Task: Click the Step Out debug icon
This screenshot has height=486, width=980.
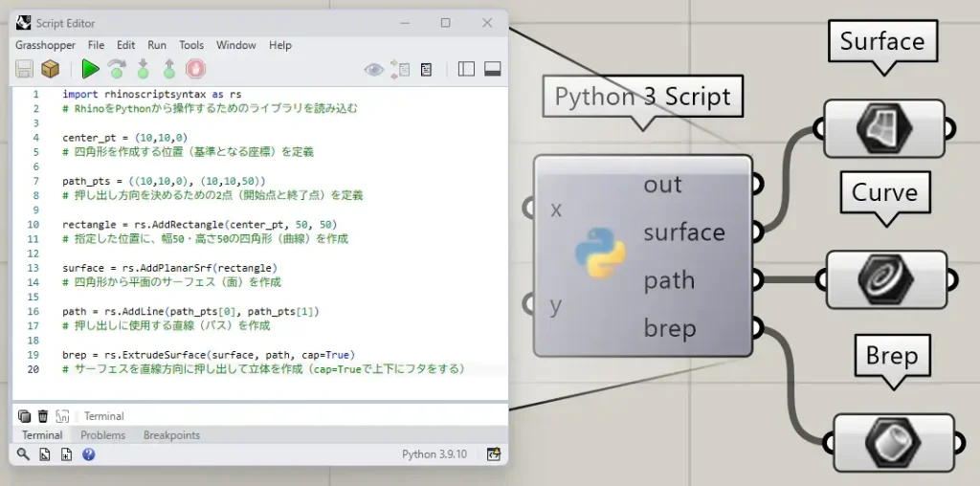Action: tap(168, 69)
